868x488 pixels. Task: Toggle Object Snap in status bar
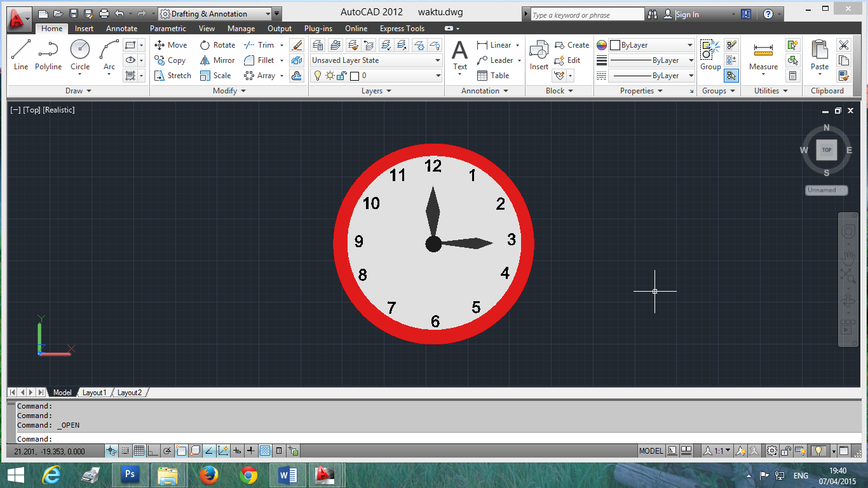click(181, 451)
